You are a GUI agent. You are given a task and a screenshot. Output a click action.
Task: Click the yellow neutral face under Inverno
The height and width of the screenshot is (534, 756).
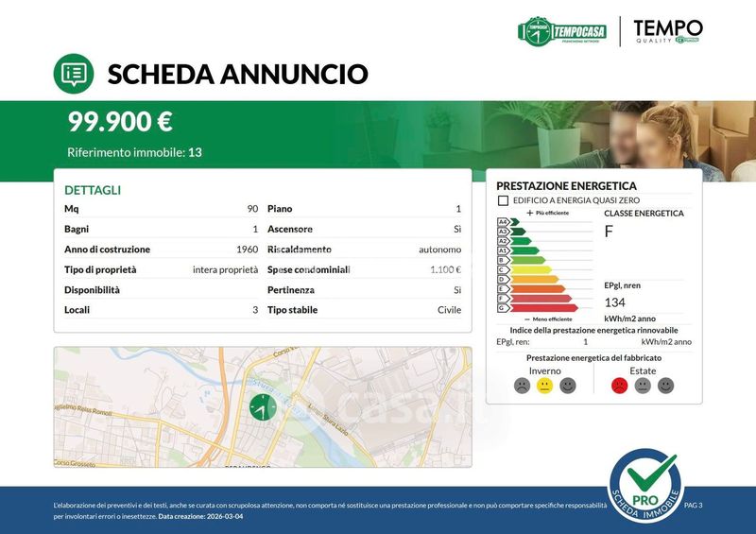[x=544, y=386]
